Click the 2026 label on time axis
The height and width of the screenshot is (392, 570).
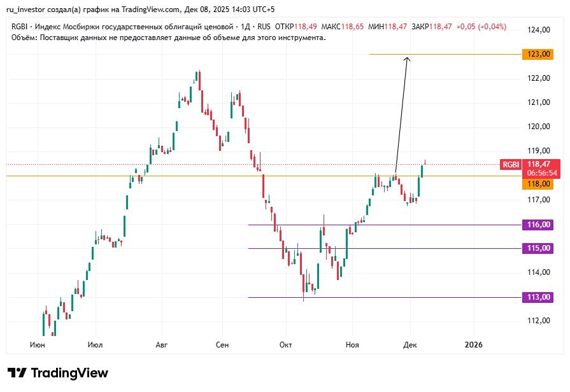tap(473, 344)
